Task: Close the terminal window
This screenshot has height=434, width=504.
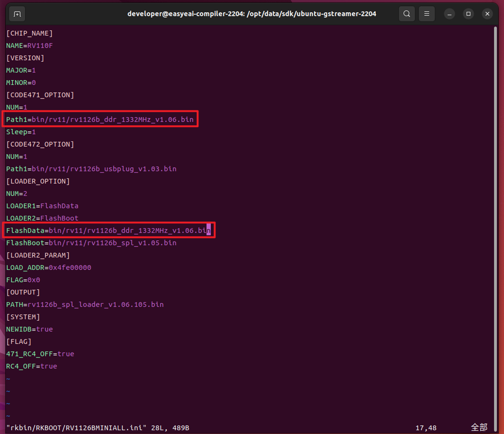Action: pyautogui.click(x=487, y=14)
